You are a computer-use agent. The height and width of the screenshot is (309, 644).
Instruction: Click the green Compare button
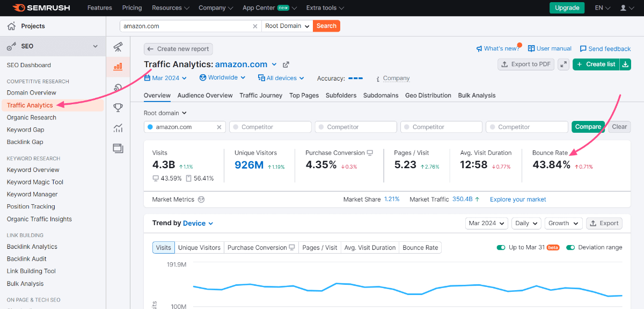(588, 127)
